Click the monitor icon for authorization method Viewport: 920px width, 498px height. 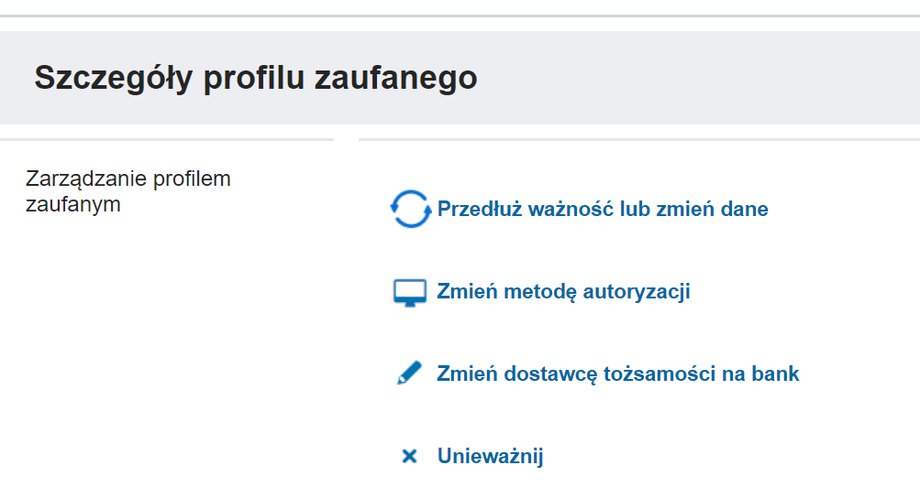(410, 293)
